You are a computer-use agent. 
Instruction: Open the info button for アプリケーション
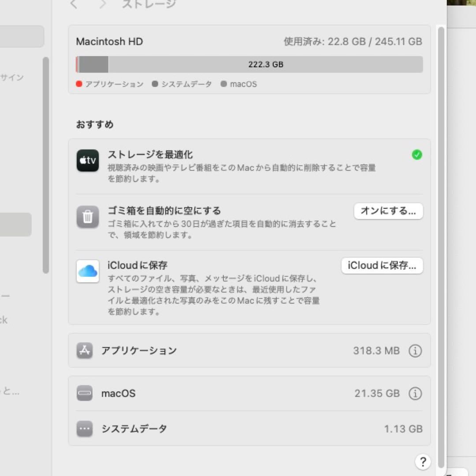(415, 350)
